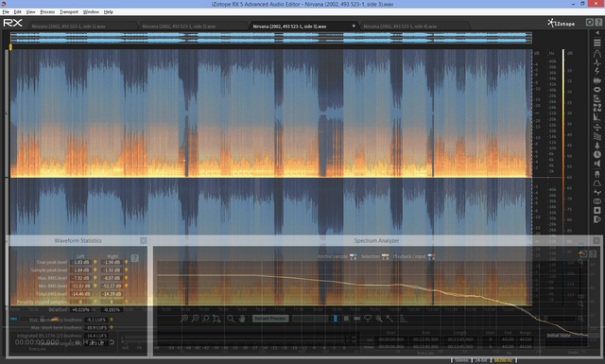Image resolution: width=605 pixels, height=364 pixels.
Task: Click the yellow playhead marker on the timeline
Action: point(10,46)
